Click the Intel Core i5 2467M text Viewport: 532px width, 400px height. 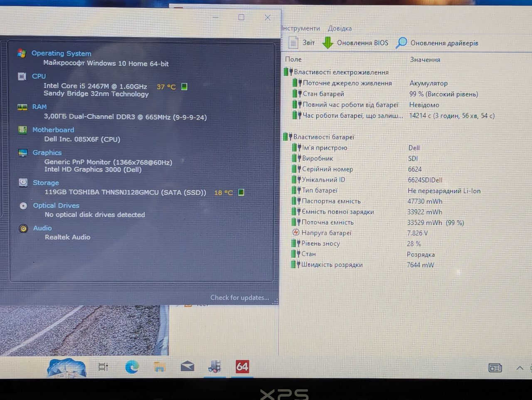coord(95,86)
